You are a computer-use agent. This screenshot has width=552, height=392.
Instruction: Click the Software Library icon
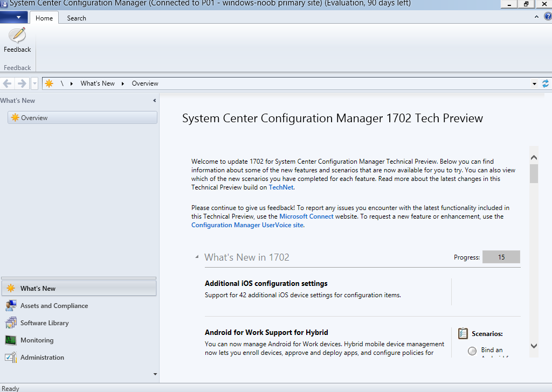point(11,323)
